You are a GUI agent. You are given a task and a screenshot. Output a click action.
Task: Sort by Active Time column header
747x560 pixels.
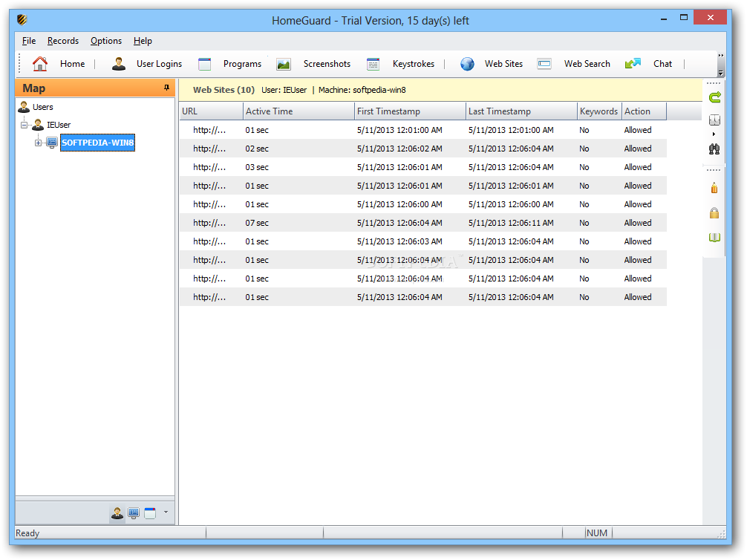[299, 111]
